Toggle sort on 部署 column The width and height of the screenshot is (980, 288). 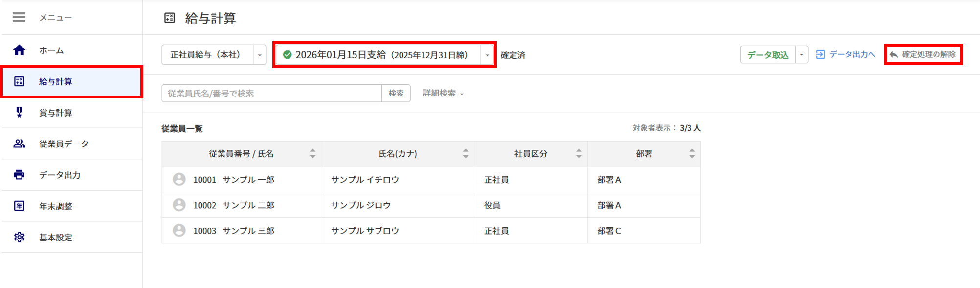pyautogui.click(x=692, y=154)
